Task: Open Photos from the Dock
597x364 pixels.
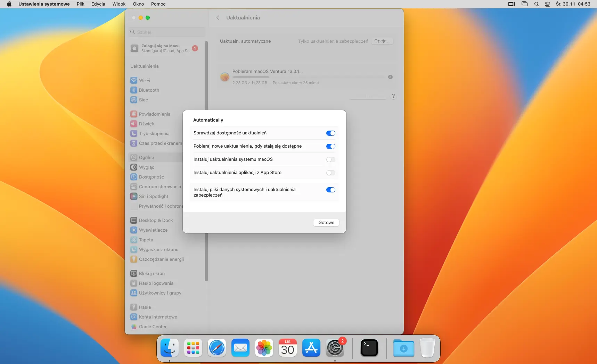Action: (264, 348)
